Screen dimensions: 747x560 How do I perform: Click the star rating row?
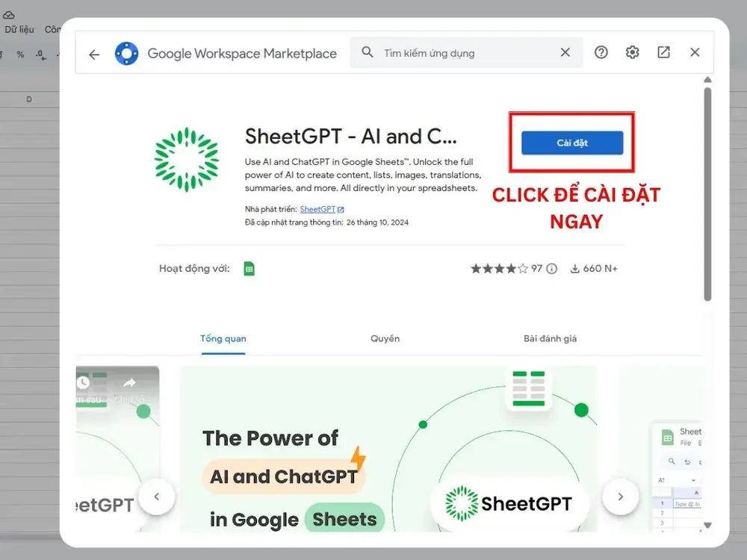(499, 269)
